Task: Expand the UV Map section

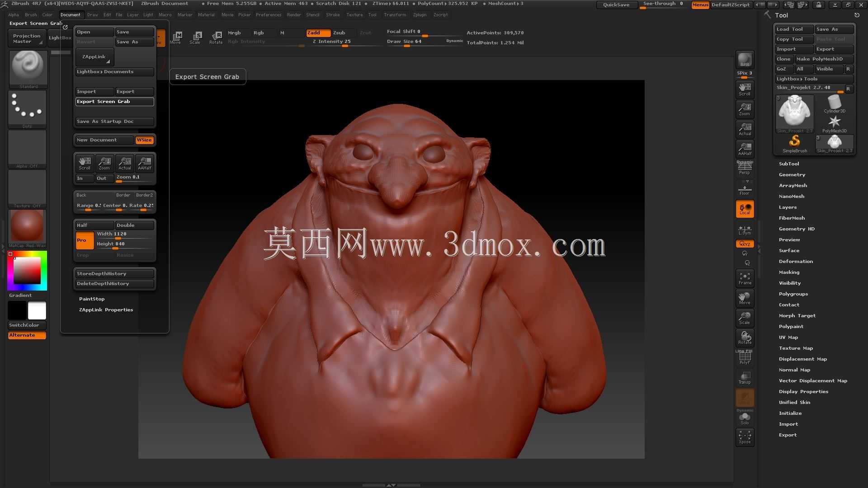Action: 788,337
